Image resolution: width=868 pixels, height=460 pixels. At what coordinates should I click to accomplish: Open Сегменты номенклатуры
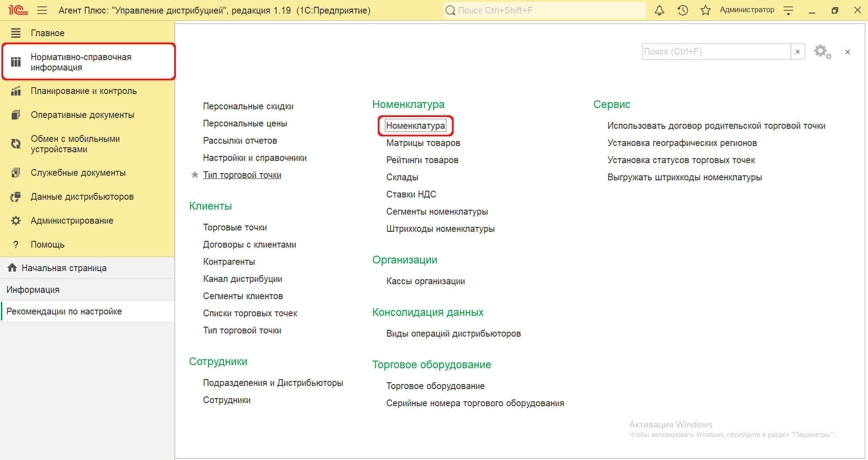[x=437, y=211]
